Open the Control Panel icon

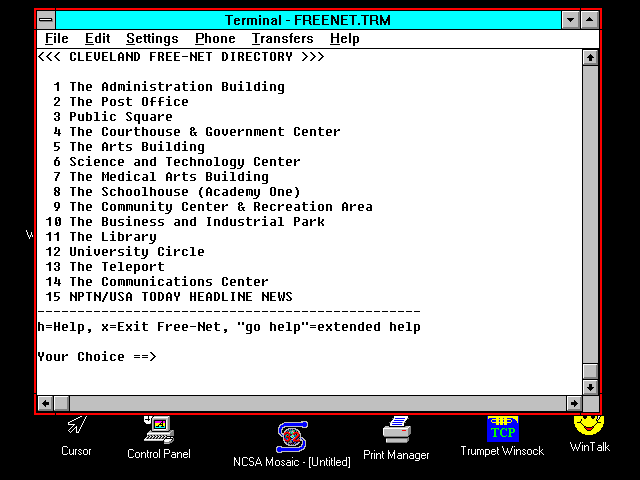158,431
